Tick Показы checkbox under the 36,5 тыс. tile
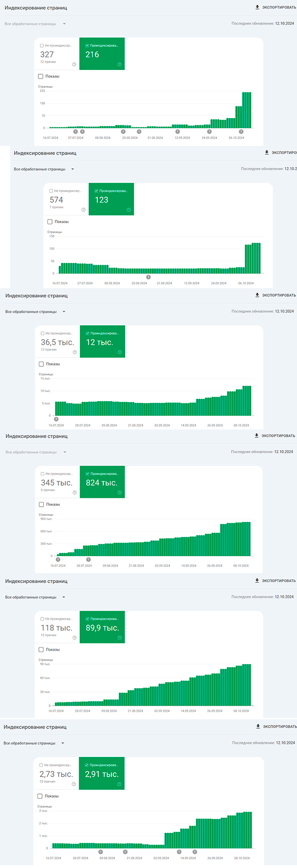The image size is (297, 868). coord(41,364)
